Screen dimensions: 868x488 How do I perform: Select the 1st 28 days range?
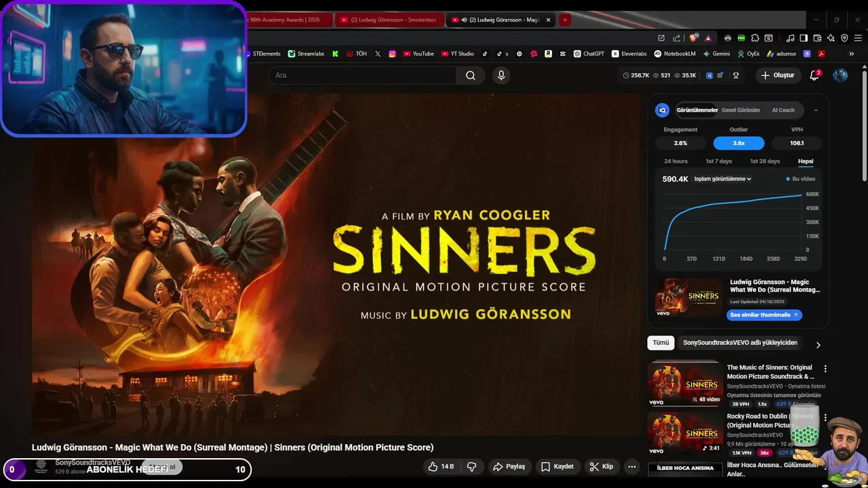coord(765,161)
